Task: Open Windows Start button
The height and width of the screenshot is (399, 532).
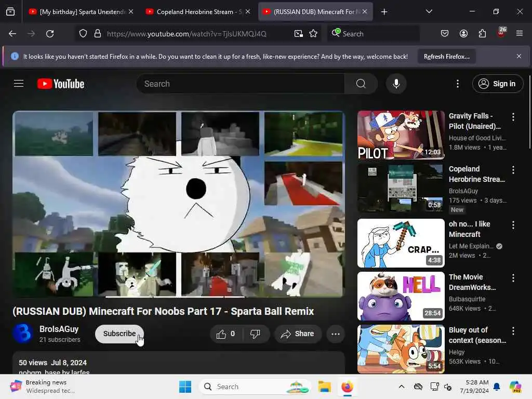Action: pyautogui.click(x=185, y=387)
